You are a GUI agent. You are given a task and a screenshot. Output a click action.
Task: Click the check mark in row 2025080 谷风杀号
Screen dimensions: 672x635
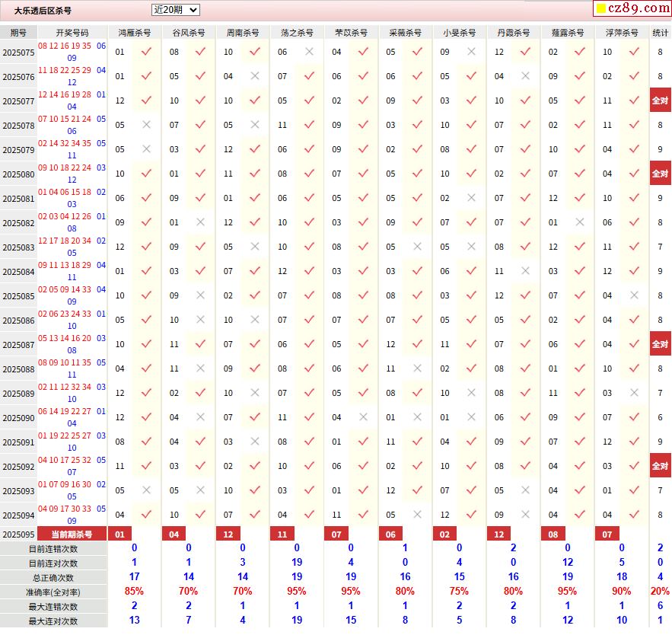pos(201,174)
